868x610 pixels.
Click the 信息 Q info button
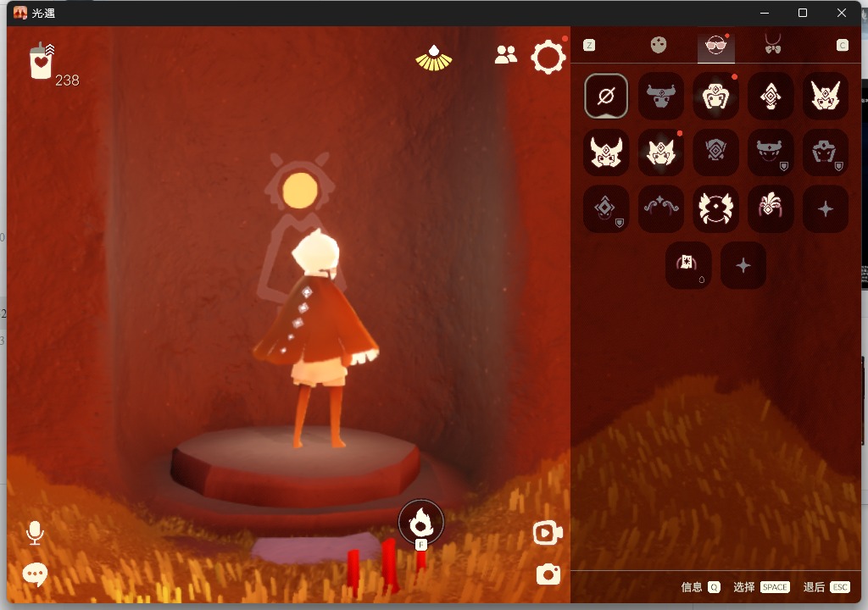coord(700,587)
